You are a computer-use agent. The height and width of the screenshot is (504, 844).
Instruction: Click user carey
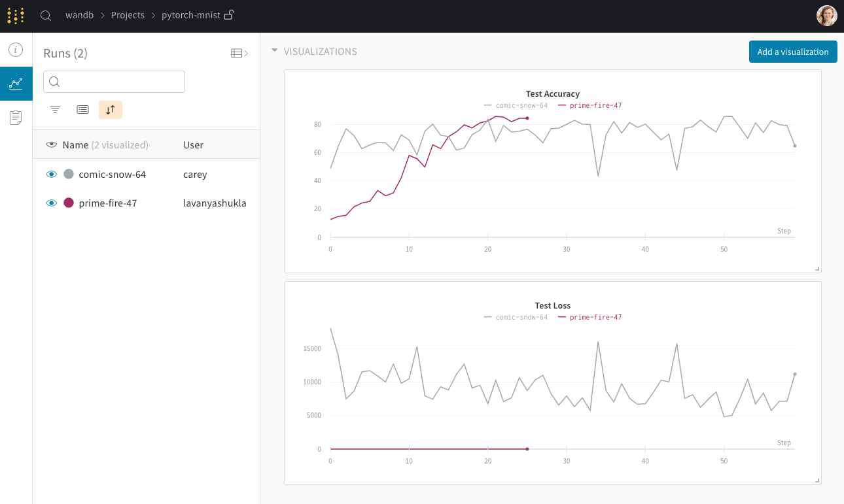coord(195,175)
